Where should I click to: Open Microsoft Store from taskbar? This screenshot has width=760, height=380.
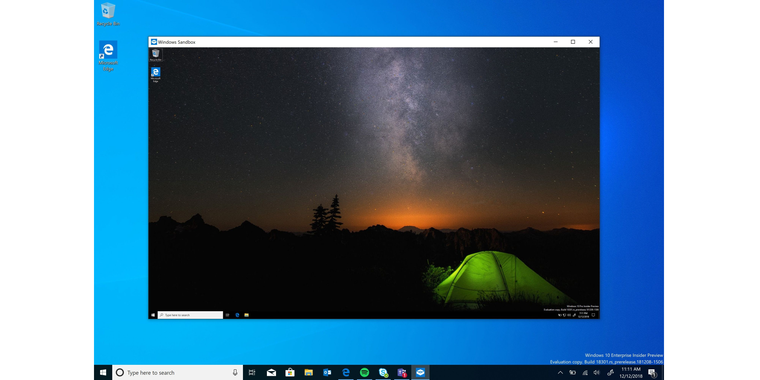tap(290, 372)
